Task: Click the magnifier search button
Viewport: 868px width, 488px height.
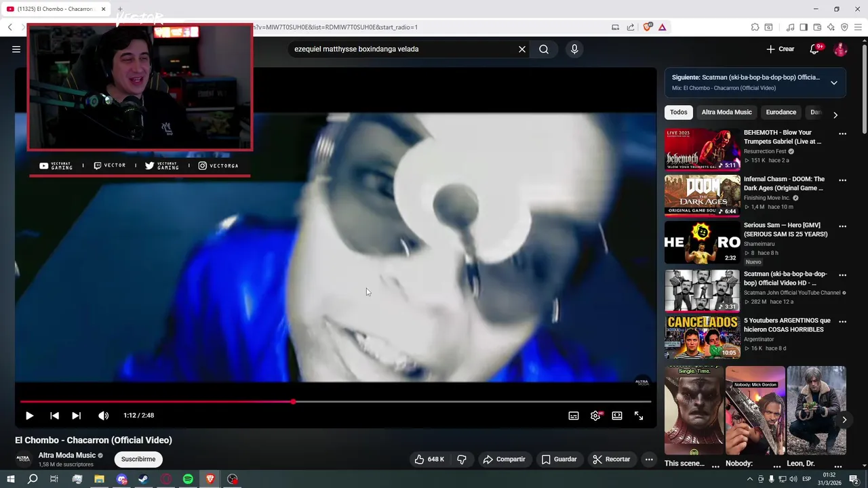Action: click(x=544, y=49)
